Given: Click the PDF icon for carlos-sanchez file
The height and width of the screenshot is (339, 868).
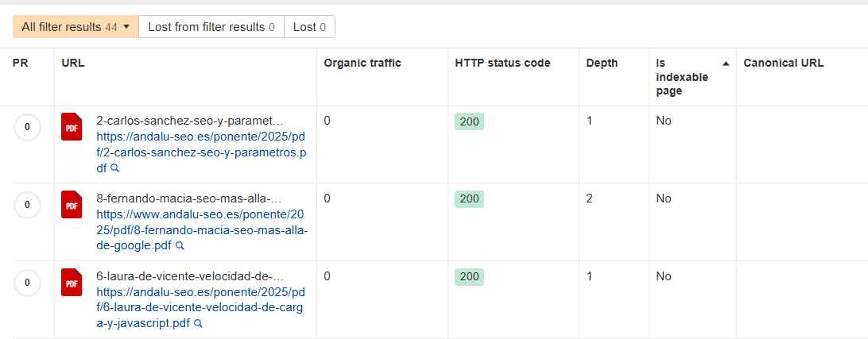Looking at the screenshot, I should (x=72, y=127).
